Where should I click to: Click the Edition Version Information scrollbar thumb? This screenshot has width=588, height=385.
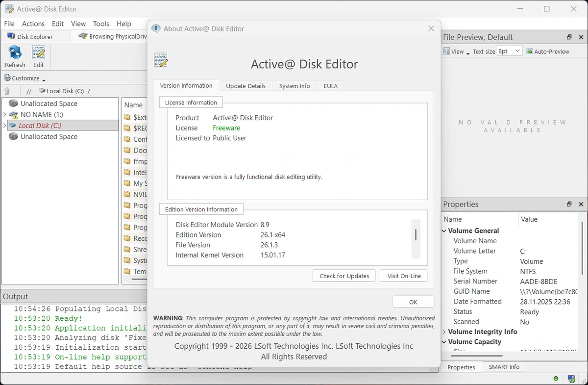[416, 235]
